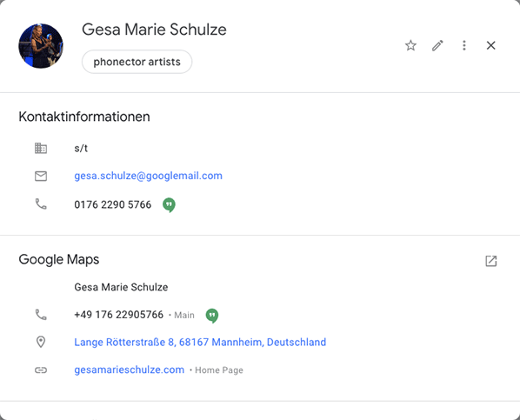Select the contact name heading at top
520x420 pixels.
click(154, 30)
